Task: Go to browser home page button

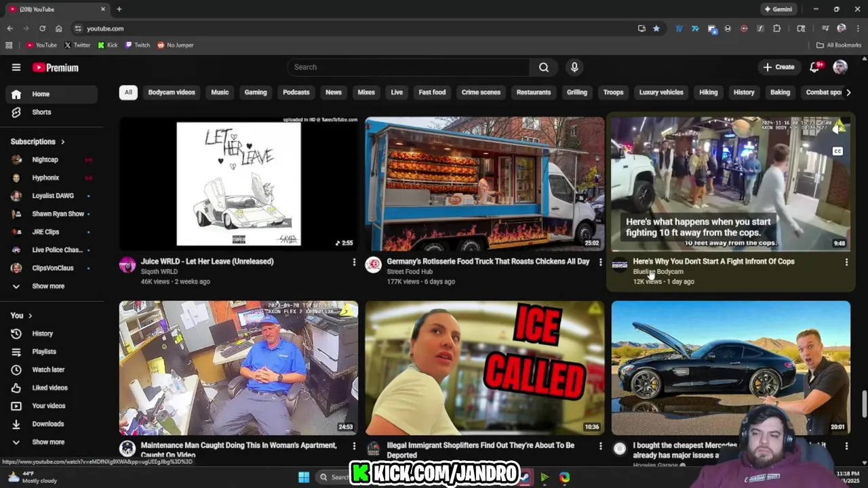Action: [58, 28]
